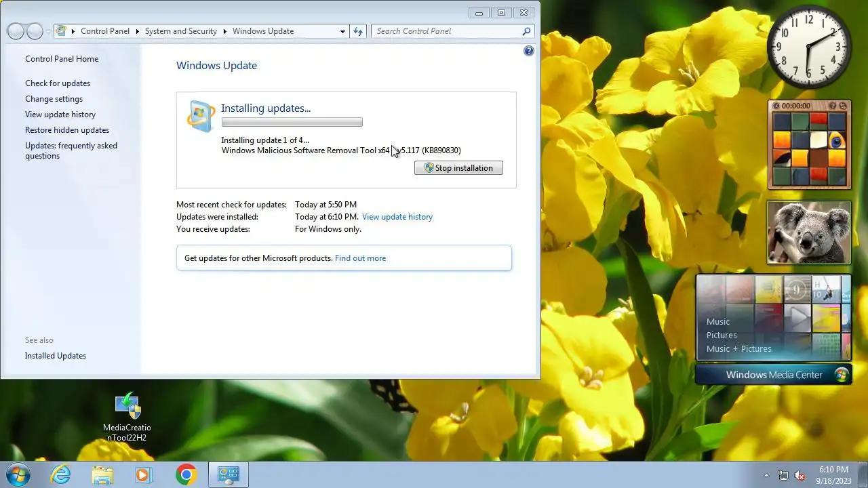Viewport: 868px width, 488px height.
Task: Expand arrow before Control Panel breadcrumb
Action: (73, 31)
